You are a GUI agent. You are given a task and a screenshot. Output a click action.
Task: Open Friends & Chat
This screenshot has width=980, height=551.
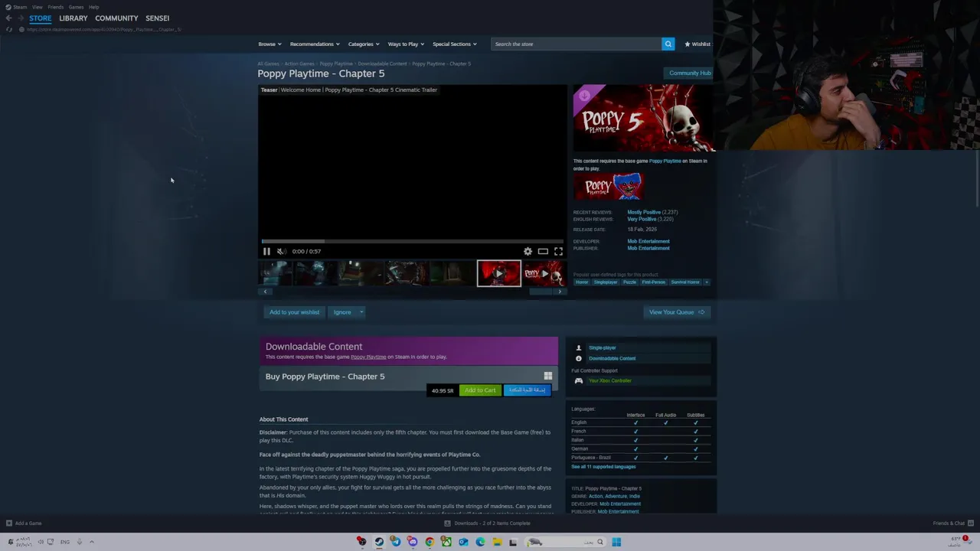(952, 523)
